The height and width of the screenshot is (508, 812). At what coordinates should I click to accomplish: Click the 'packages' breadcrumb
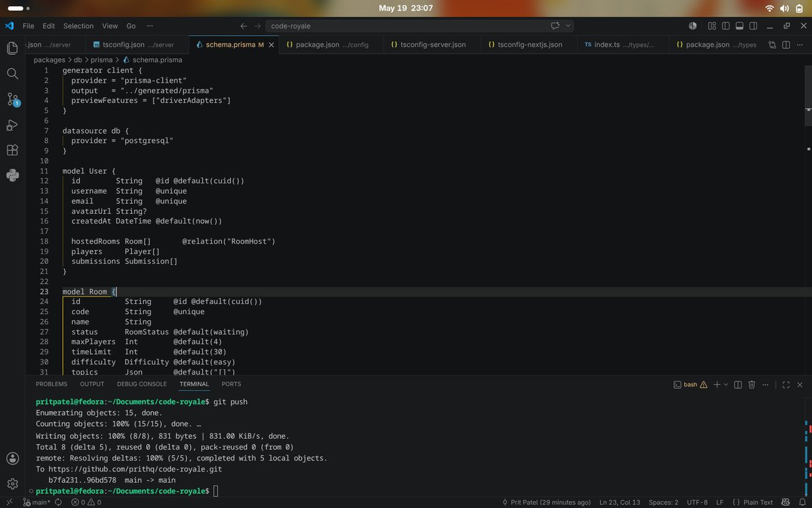(49, 60)
